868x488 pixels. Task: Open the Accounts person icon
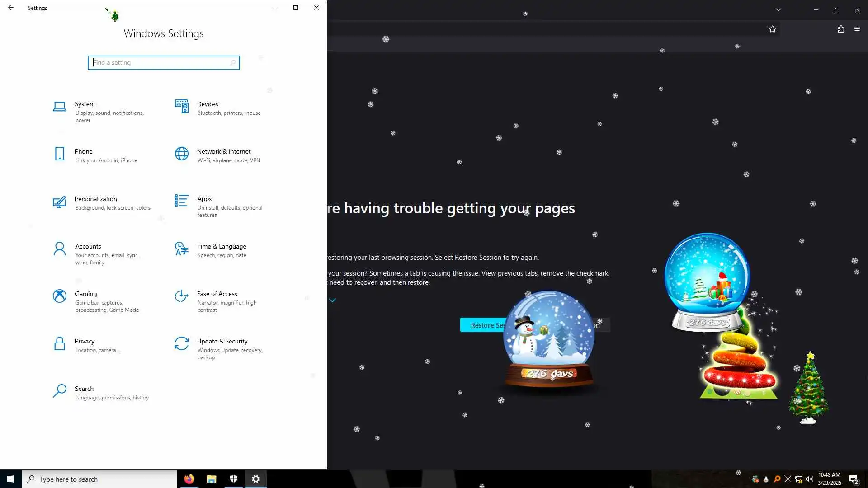[x=60, y=249]
